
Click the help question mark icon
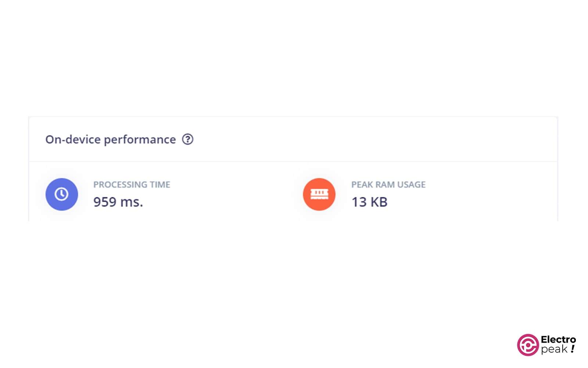tap(188, 139)
